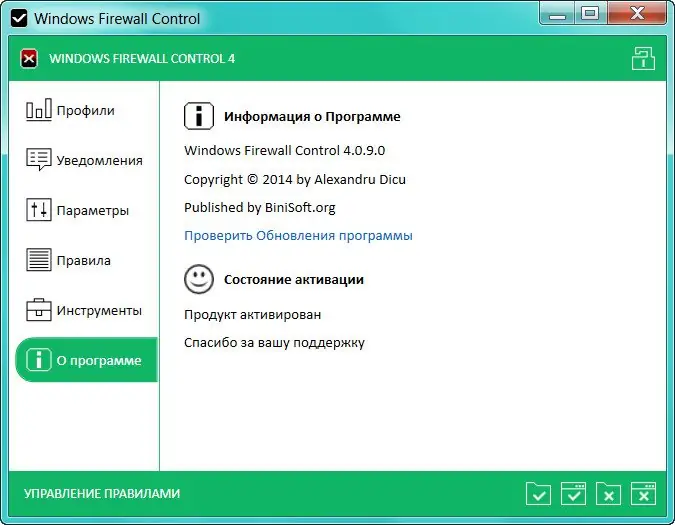Click the smiley face activation icon
The image size is (675, 525).
[199, 279]
